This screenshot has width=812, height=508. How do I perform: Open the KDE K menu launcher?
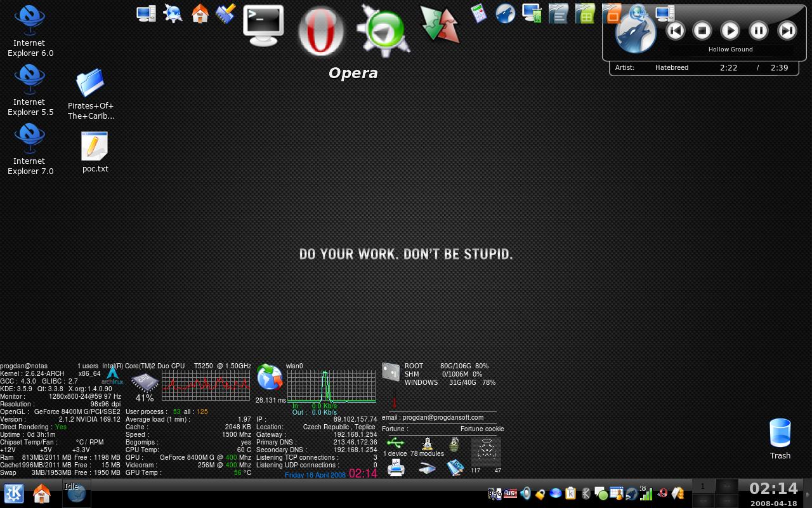coord(14,493)
